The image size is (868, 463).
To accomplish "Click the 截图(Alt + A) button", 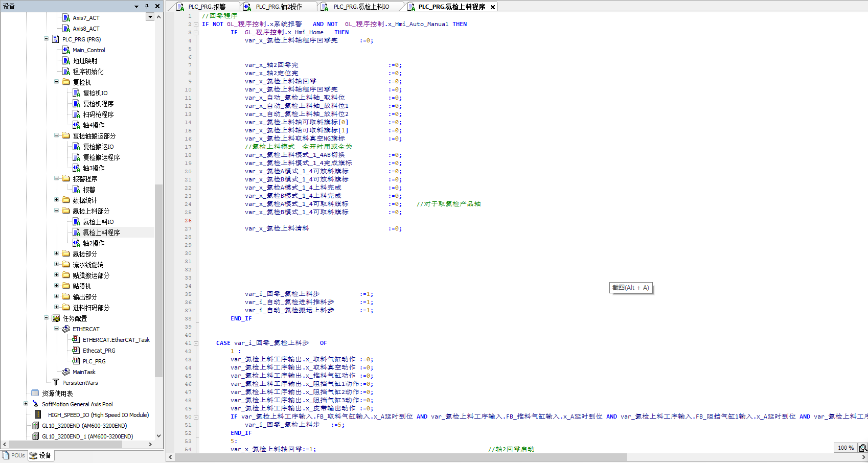I will tap(630, 288).
